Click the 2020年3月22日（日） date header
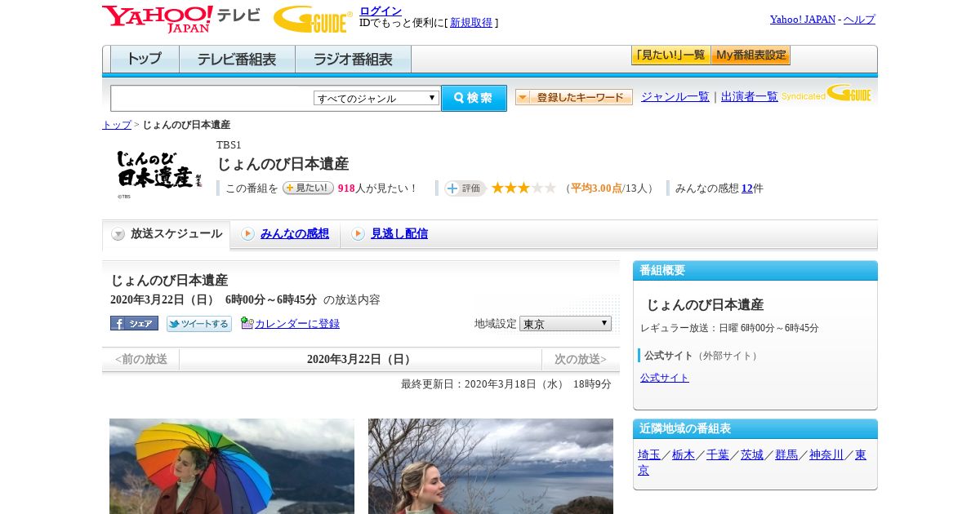 (x=360, y=359)
